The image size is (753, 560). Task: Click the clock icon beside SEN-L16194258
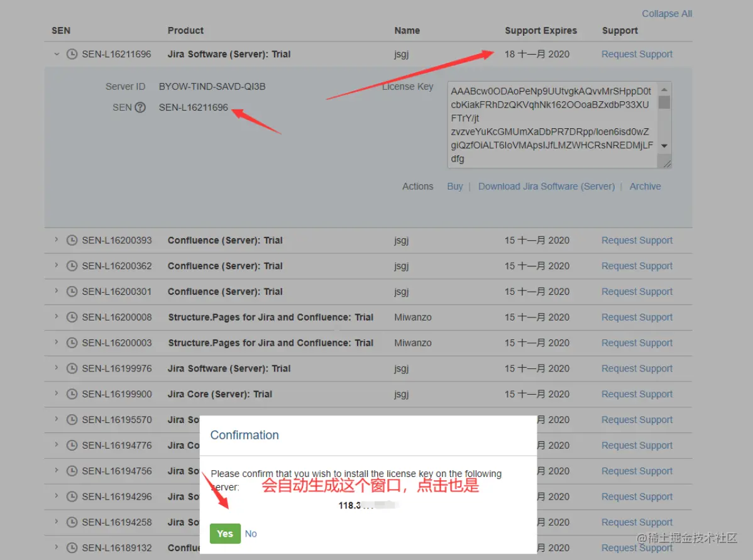(72, 522)
